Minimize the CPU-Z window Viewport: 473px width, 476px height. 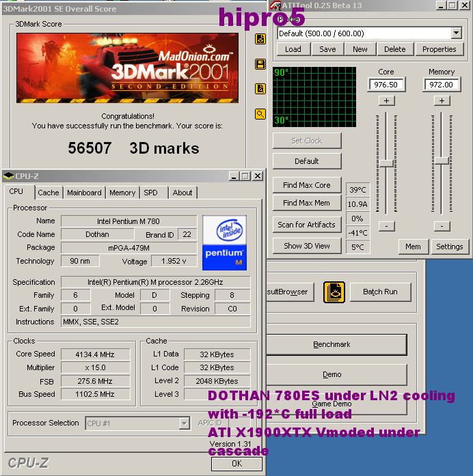pyautogui.click(x=234, y=176)
